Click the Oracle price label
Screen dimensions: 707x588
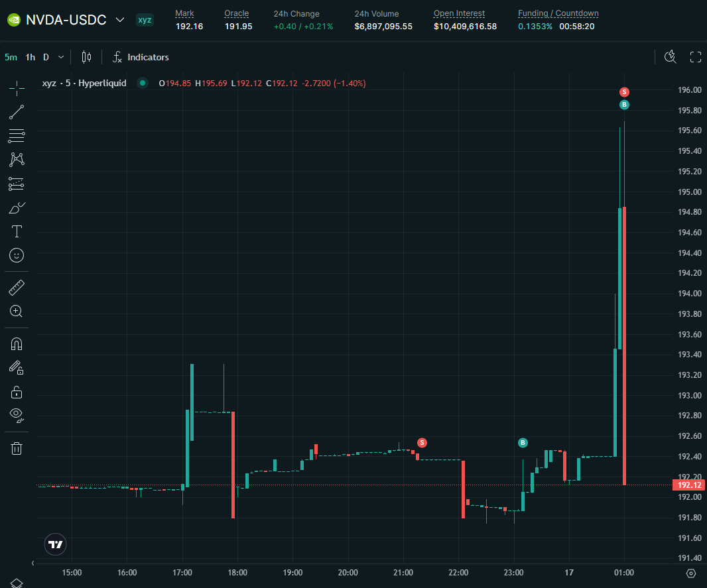click(236, 13)
